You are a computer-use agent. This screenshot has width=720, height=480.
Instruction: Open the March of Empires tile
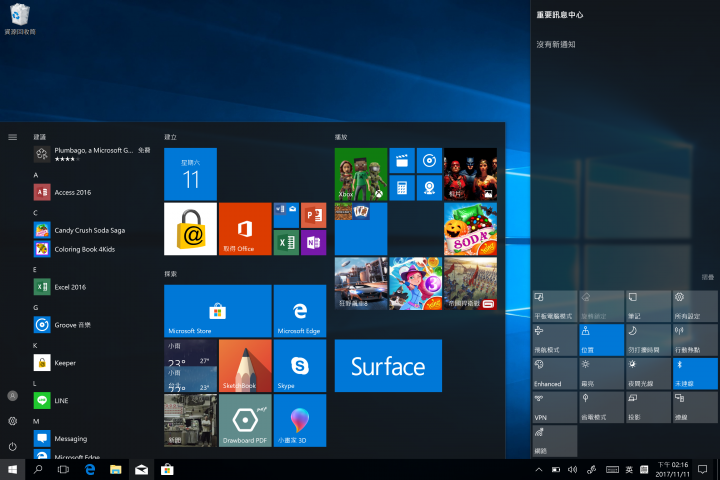[470, 283]
